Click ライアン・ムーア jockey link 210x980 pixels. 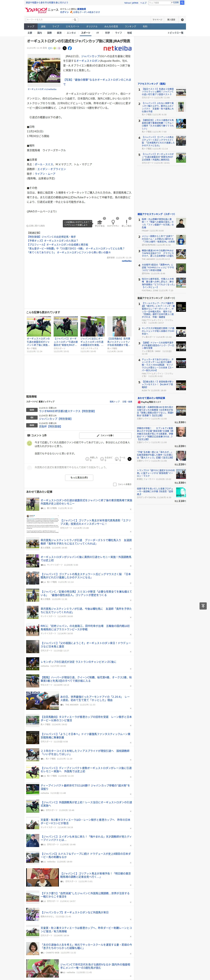[45, 173]
